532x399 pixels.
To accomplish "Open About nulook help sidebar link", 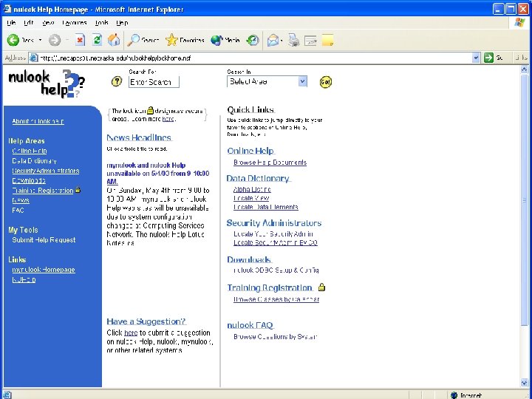I will click(38, 121).
